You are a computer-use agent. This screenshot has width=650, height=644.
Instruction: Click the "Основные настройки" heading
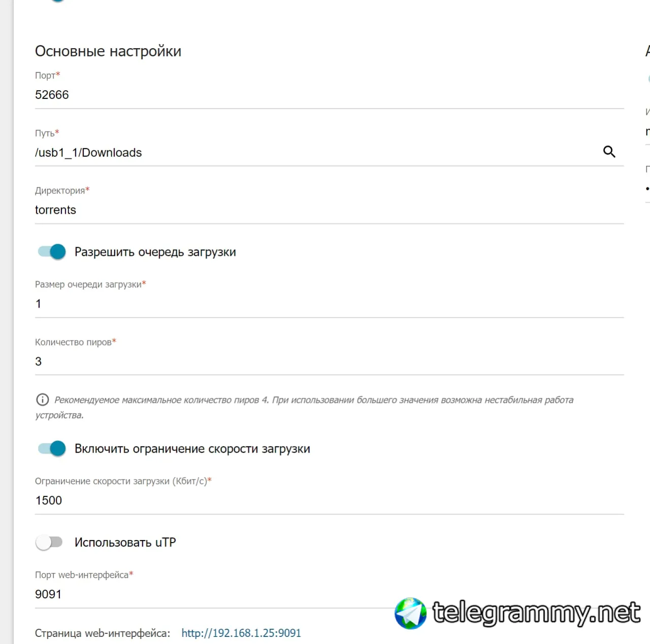pos(108,51)
